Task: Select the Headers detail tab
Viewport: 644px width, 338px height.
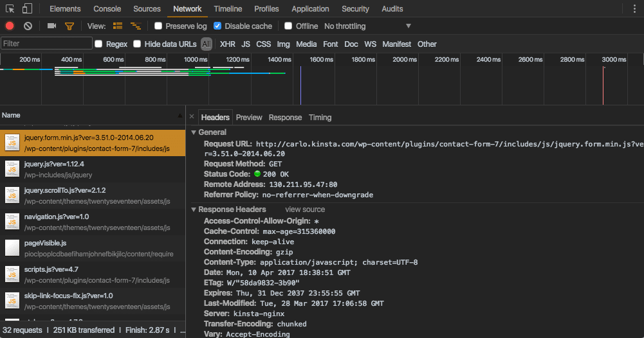Action: click(216, 118)
